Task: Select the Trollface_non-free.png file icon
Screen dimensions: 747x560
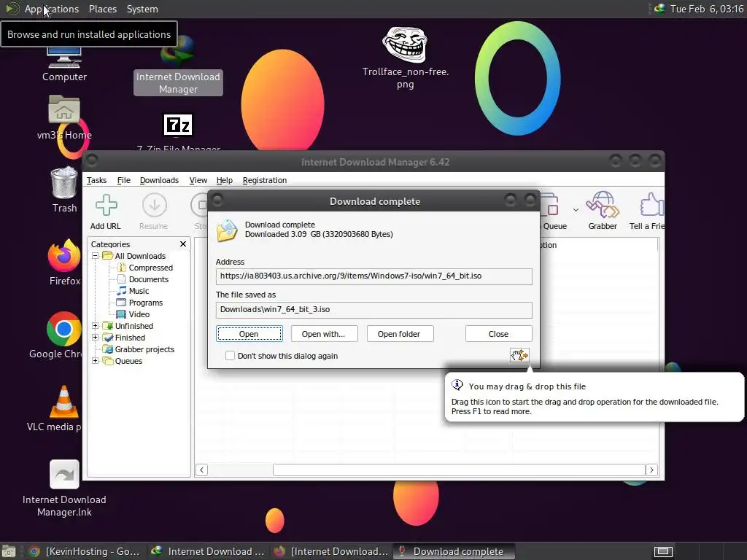Action: tap(405, 44)
